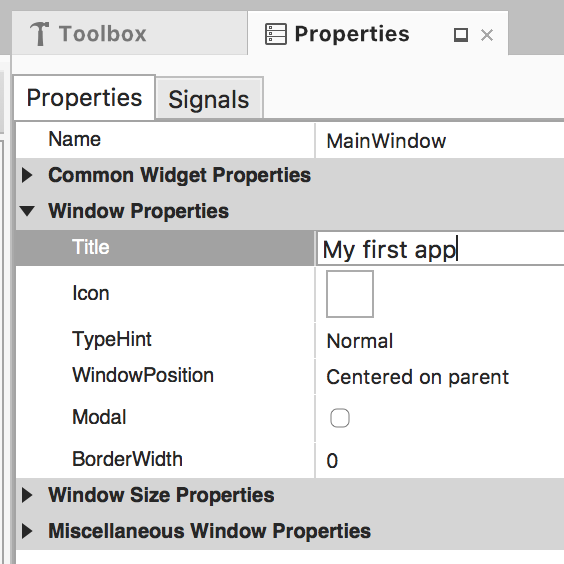Collapse the Window Properties section

[27, 211]
